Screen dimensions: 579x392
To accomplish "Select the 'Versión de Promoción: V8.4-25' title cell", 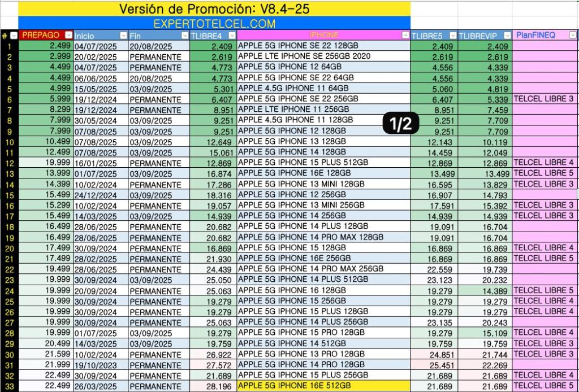I will coord(214,9).
